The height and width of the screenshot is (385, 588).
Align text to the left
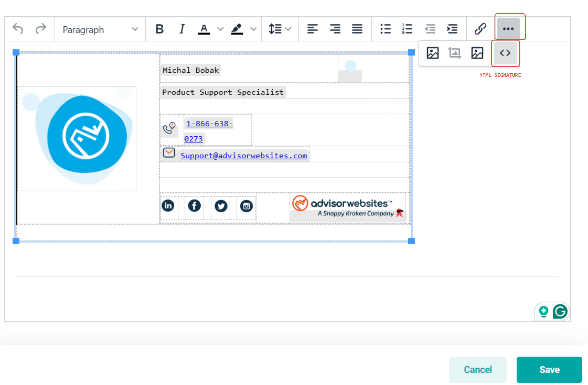312,29
